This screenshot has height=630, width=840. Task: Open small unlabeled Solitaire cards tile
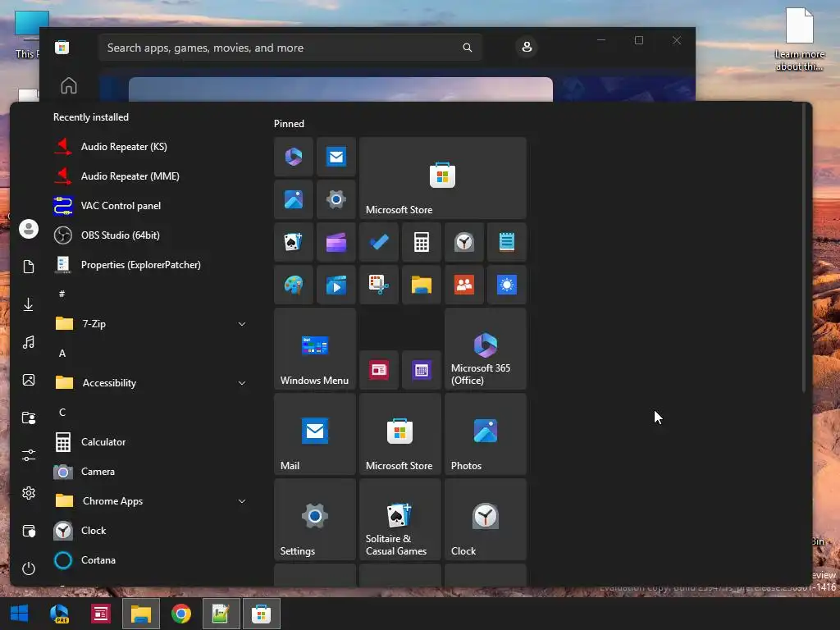pos(294,242)
